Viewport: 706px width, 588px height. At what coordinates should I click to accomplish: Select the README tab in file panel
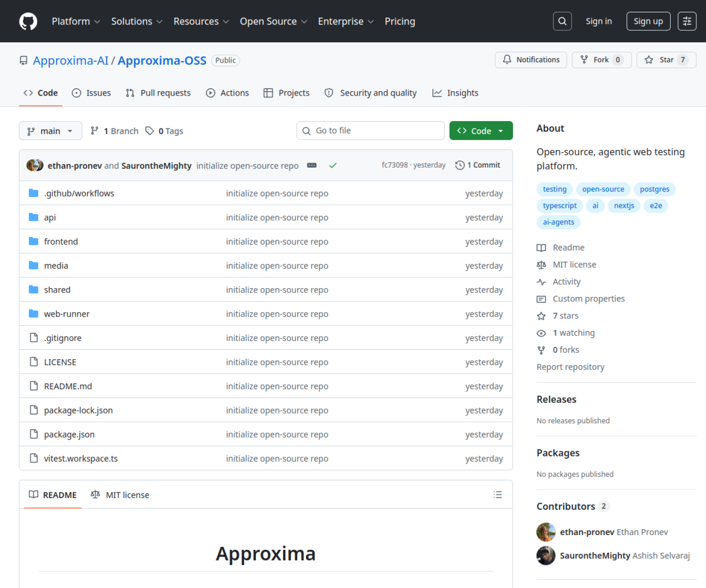click(52, 495)
